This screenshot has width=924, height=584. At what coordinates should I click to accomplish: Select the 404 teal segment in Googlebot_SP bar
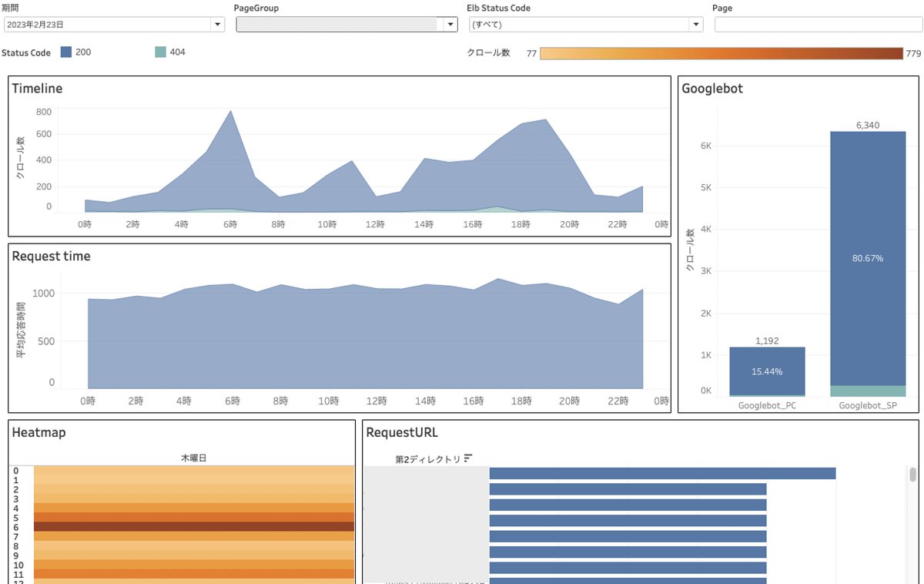(x=868, y=391)
